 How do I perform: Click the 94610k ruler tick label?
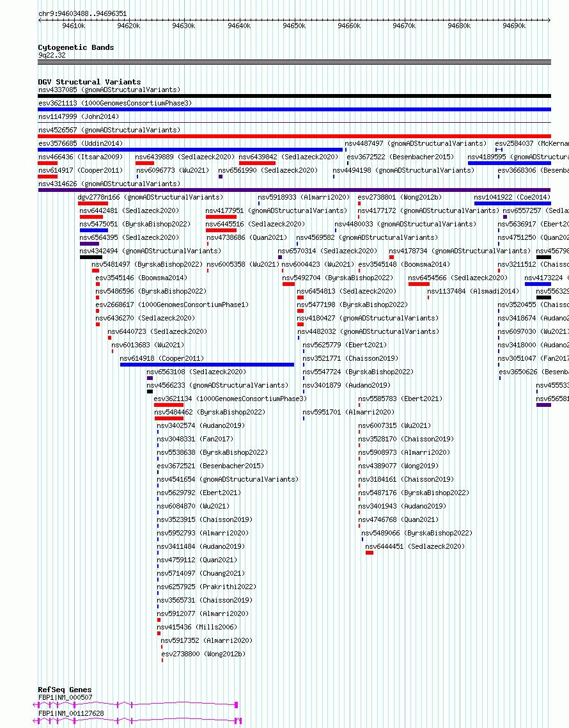pos(74,26)
